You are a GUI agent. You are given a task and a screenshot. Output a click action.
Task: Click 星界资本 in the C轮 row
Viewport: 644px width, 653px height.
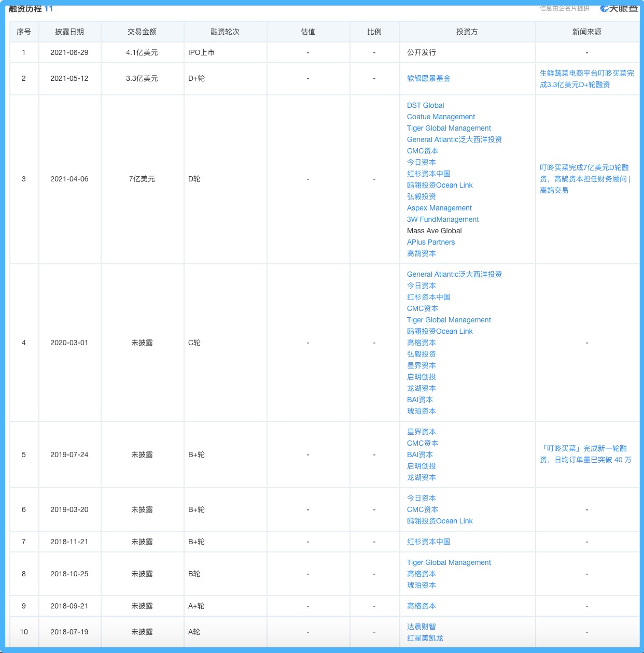point(421,365)
